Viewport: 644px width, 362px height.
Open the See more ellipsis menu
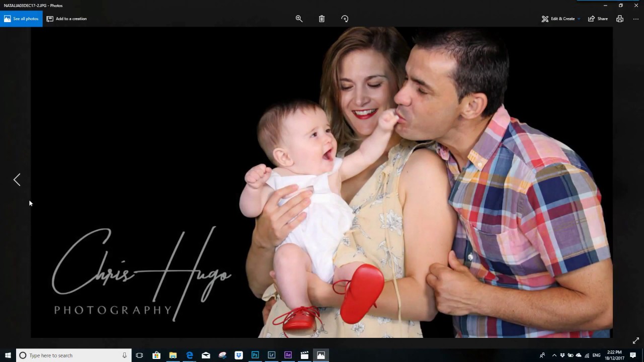tap(636, 19)
